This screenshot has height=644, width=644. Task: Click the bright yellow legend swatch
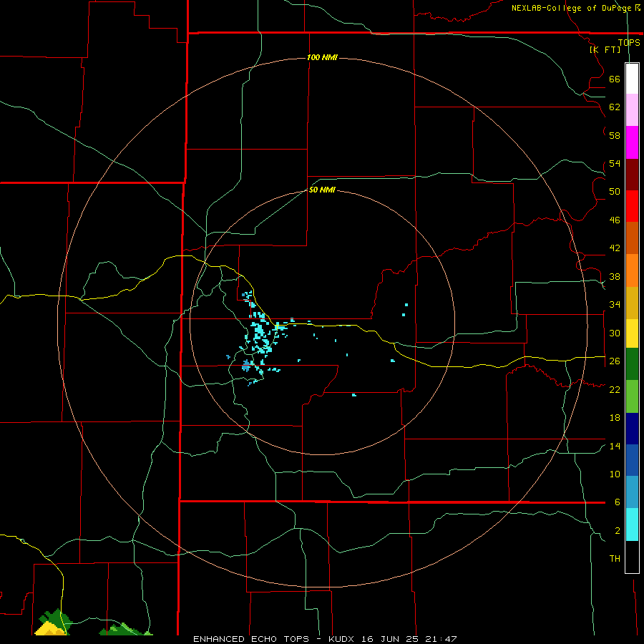click(x=632, y=333)
